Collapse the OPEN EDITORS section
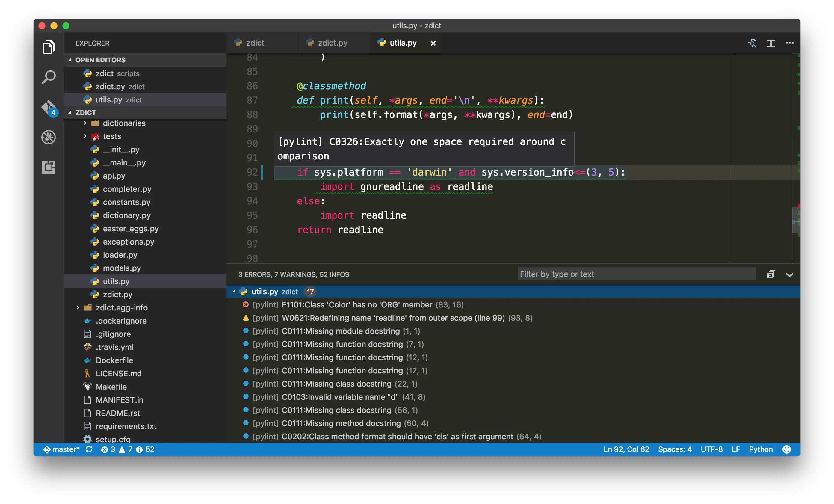This screenshot has width=834, height=504. coord(100,60)
